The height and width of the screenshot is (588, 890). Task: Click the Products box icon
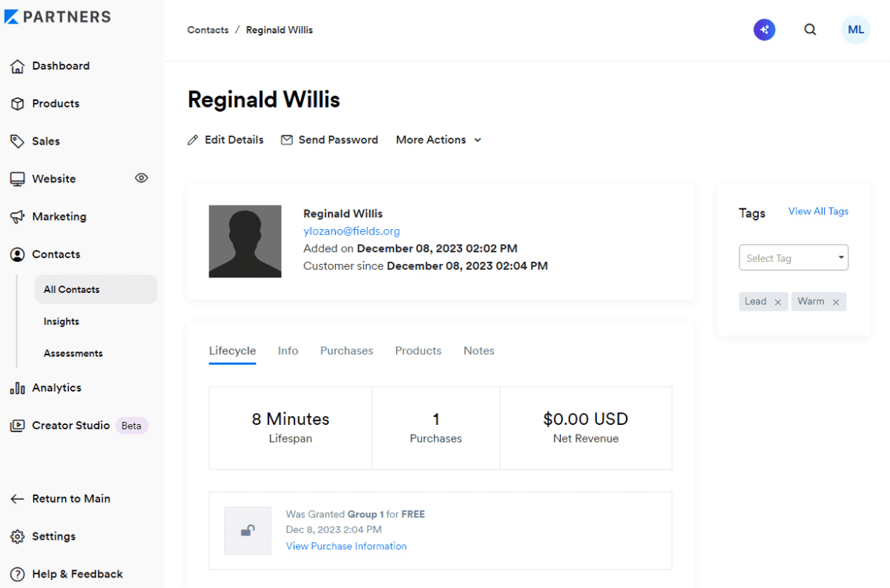17,104
